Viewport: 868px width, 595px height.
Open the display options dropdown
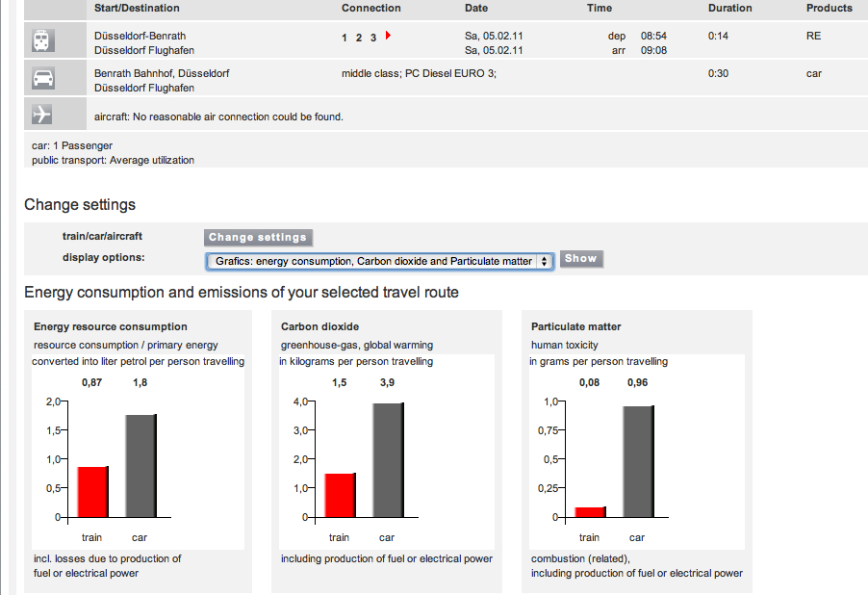tap(380, 261)
